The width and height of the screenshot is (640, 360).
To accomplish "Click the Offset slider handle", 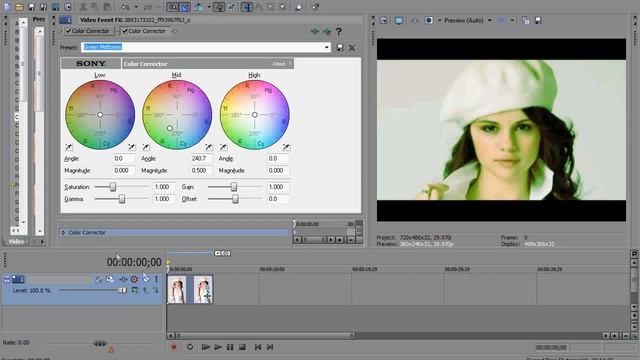I will click(235, 199).
